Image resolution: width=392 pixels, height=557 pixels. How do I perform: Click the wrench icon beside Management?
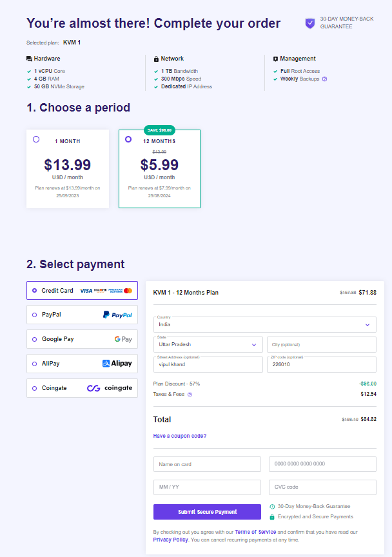pyautogui.click(x=275, y=58)
